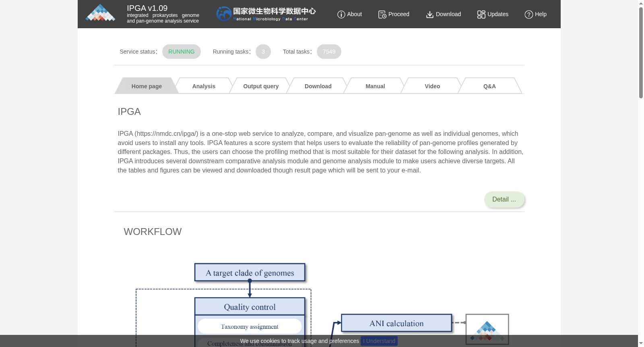Click the Quality control workflow box
Image resolution: width=644 pixels, height=347 pixels.
250,307
